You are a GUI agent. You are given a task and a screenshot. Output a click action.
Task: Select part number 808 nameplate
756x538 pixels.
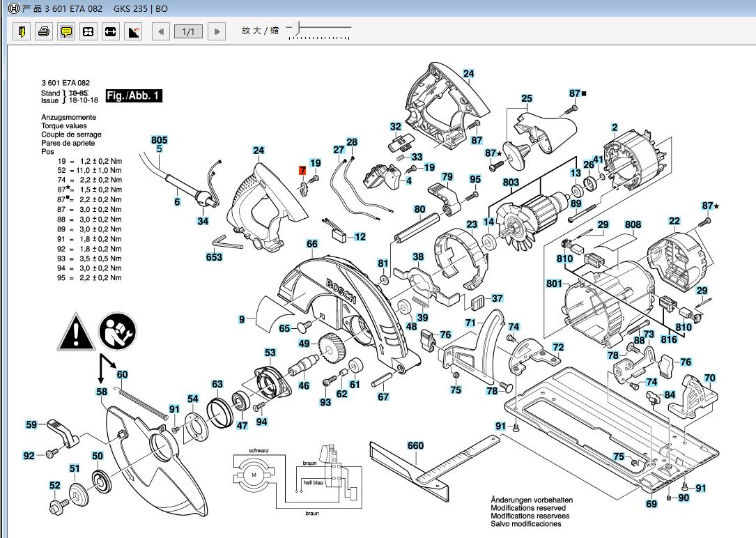click(x=633, y=224)
